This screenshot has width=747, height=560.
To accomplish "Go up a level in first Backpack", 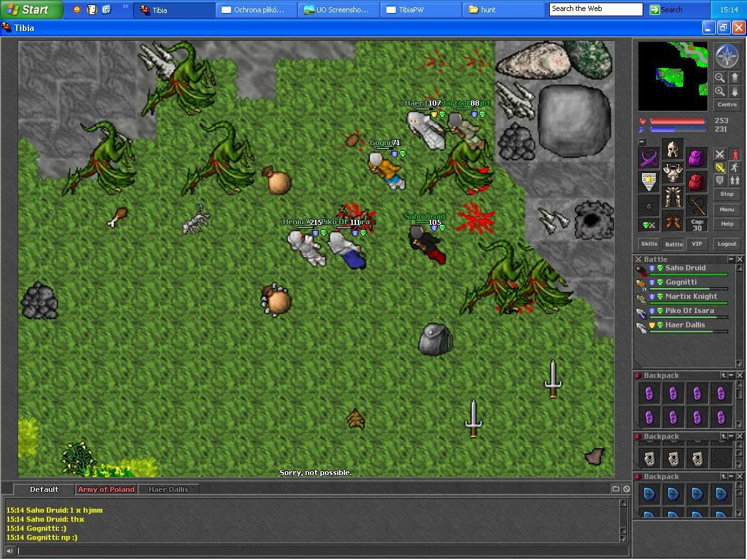I will [723, 376].
